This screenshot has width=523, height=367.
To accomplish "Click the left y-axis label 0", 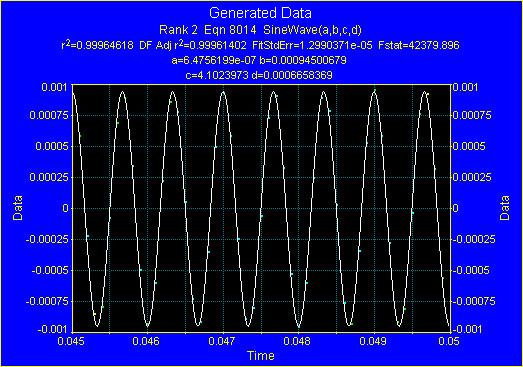I will point(66,208).
